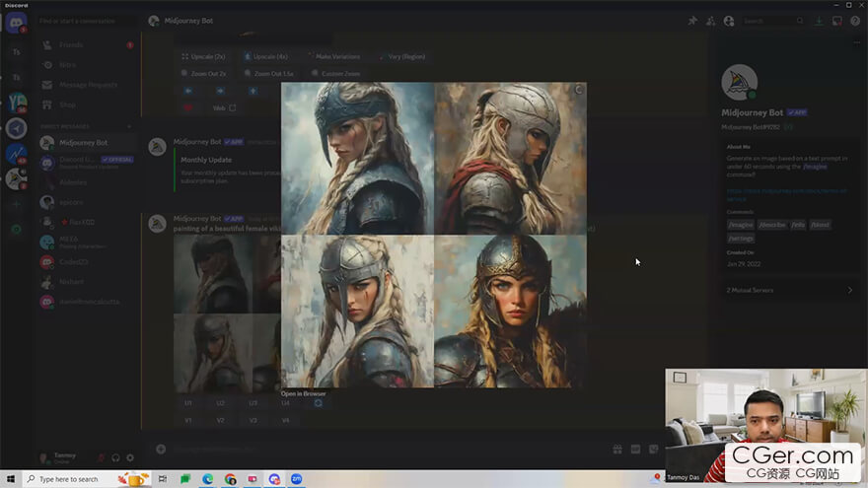Screen dimensions: 868x488
Task: Click the Zoom Out 2x button
Action: (x=203, y=74)
